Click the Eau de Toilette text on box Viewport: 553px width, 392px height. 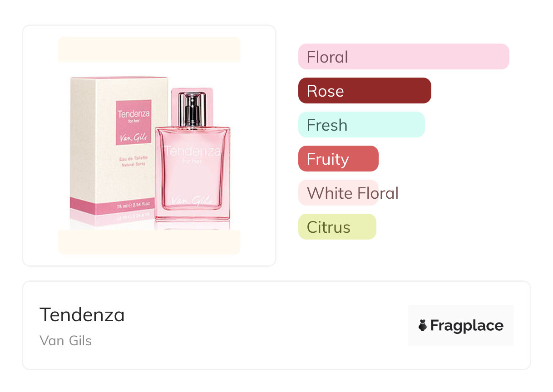click(x=133, y=158)
